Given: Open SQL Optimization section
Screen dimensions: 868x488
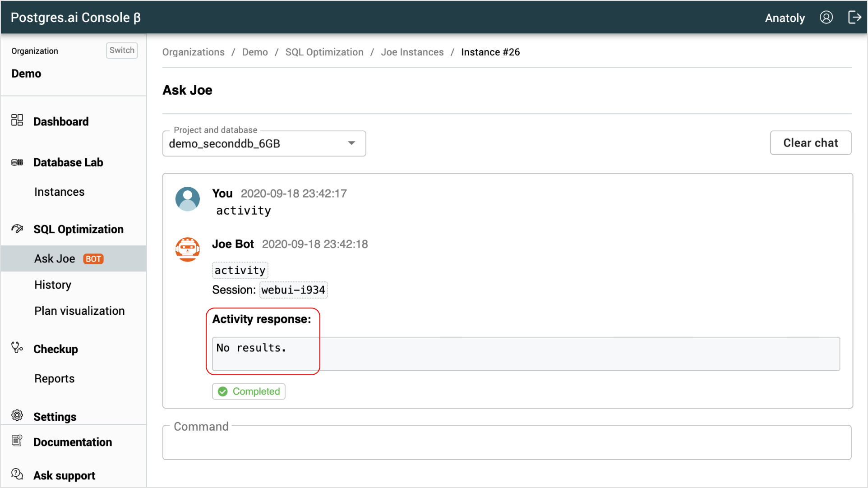Looking at the screenshot, I should 78,229.
